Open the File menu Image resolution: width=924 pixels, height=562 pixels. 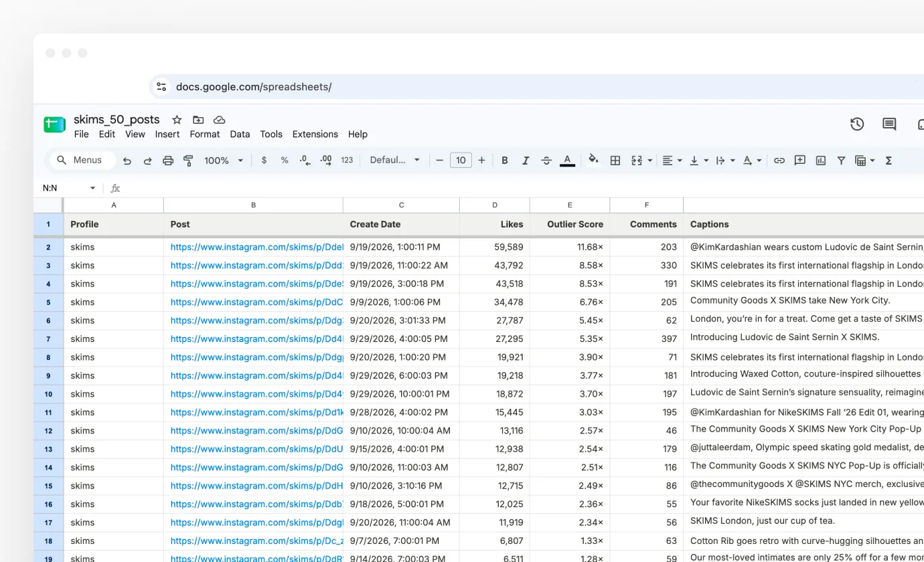pos(82,134)
